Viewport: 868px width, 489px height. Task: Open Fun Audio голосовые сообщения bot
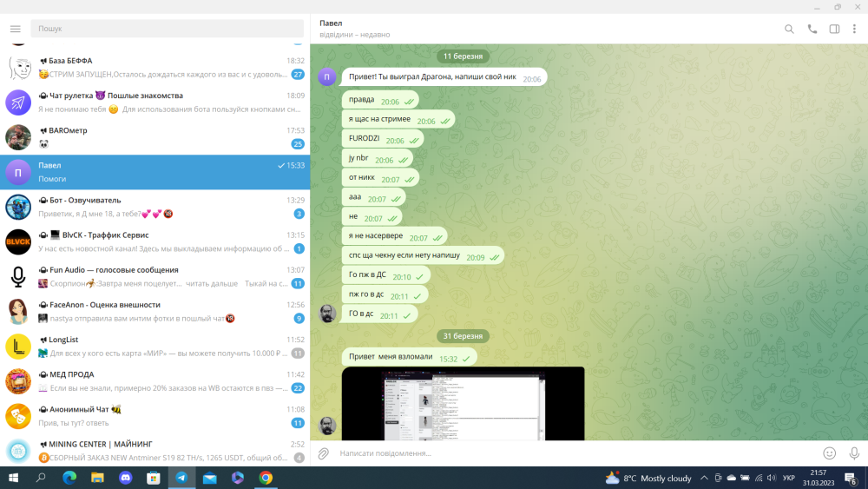pos(155,277)
